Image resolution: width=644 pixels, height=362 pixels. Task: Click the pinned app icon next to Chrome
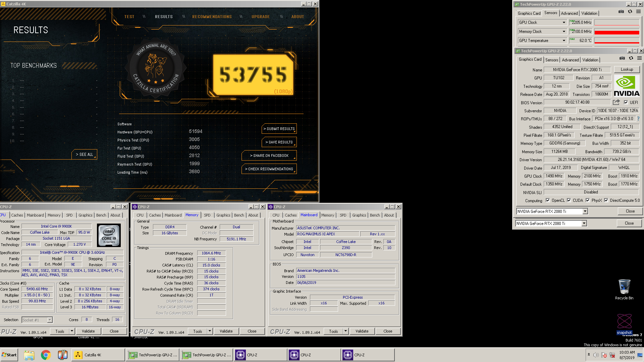(x=63, y=355)
